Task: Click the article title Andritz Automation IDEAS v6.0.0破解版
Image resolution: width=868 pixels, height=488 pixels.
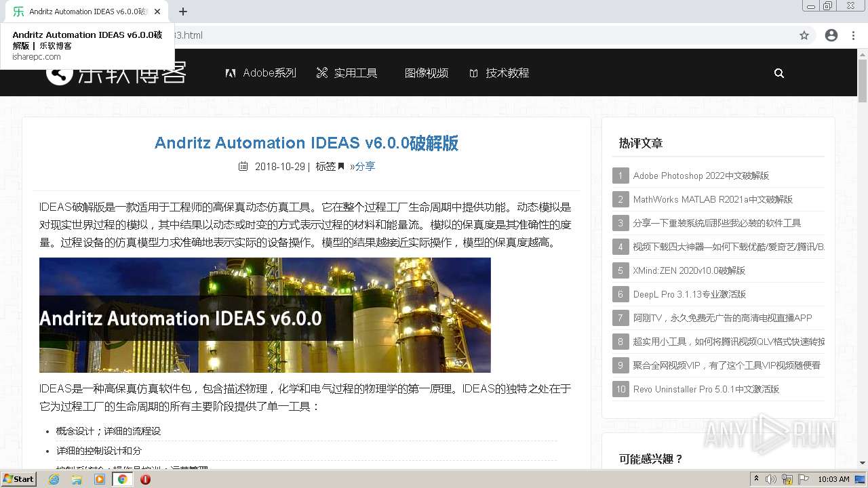Action: [307, 143]
